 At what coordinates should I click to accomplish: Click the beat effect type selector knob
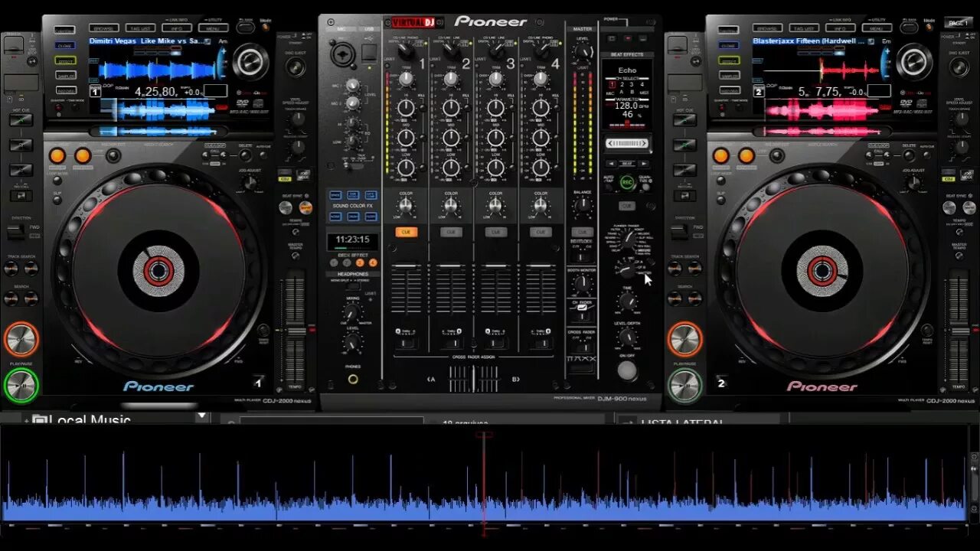[x=628, y=238]
